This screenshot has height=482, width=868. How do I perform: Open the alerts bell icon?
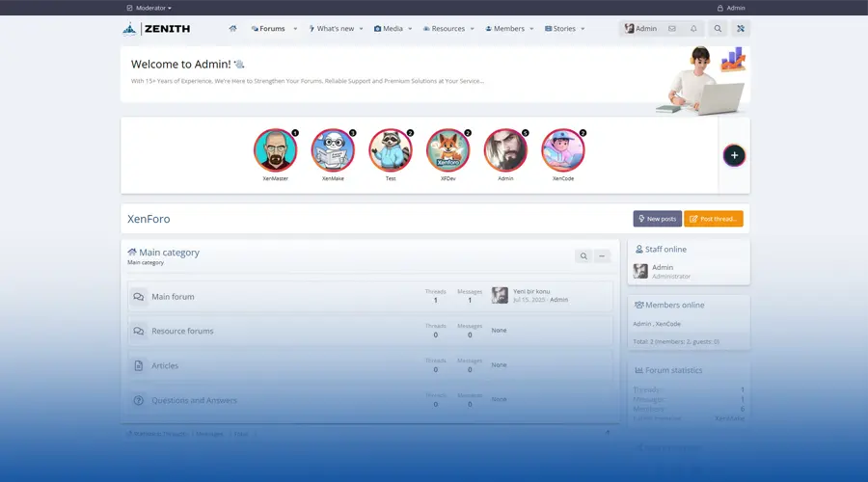pyautogui.click(x=693, y=29)
